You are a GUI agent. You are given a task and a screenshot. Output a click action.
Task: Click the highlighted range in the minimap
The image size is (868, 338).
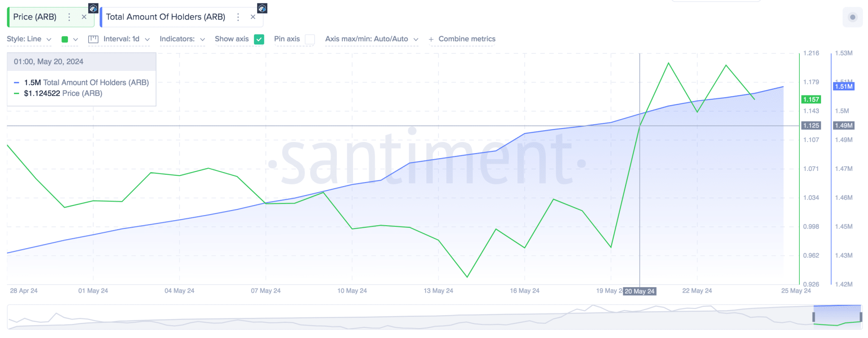click(837, 317)
